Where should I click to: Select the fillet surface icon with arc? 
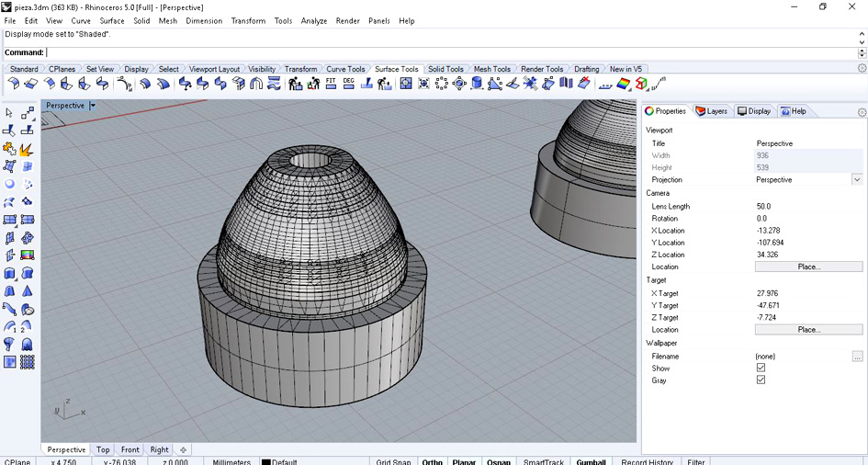pyautogui.click(x=123, y=84)
